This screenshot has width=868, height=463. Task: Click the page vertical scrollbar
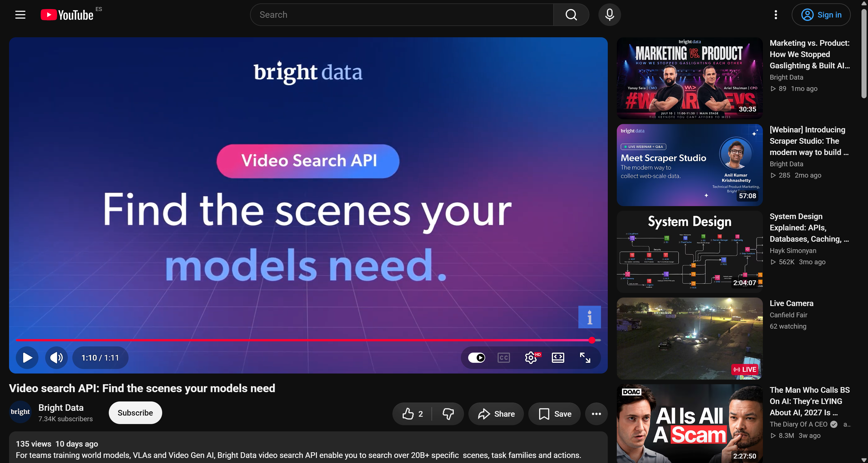[863, 54]
